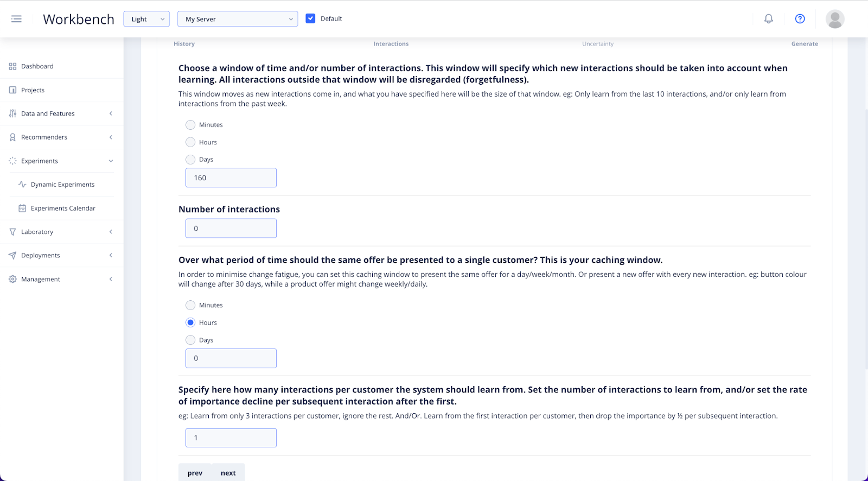Viewport: 868px width, 481px height.
Task: Click the time window field showing 160
Action: click(x=231, y=178)
